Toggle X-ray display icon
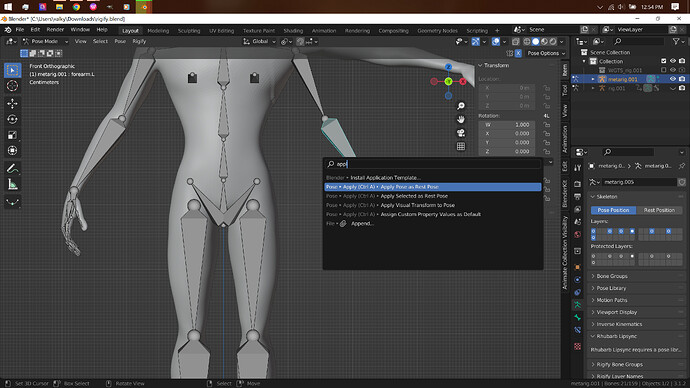 click(x=516, y=41)
